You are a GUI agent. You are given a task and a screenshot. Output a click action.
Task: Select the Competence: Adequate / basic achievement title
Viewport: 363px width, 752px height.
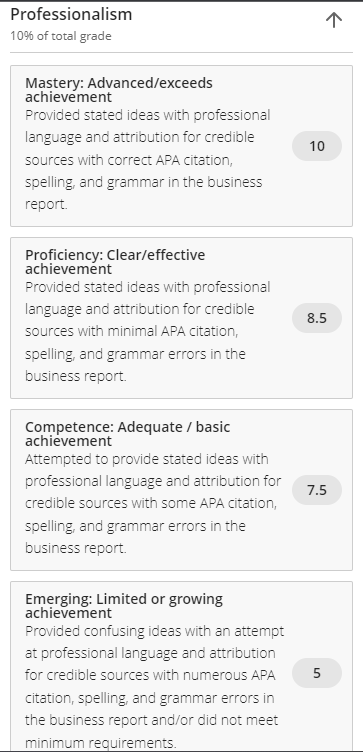click(x=128, y=434)
